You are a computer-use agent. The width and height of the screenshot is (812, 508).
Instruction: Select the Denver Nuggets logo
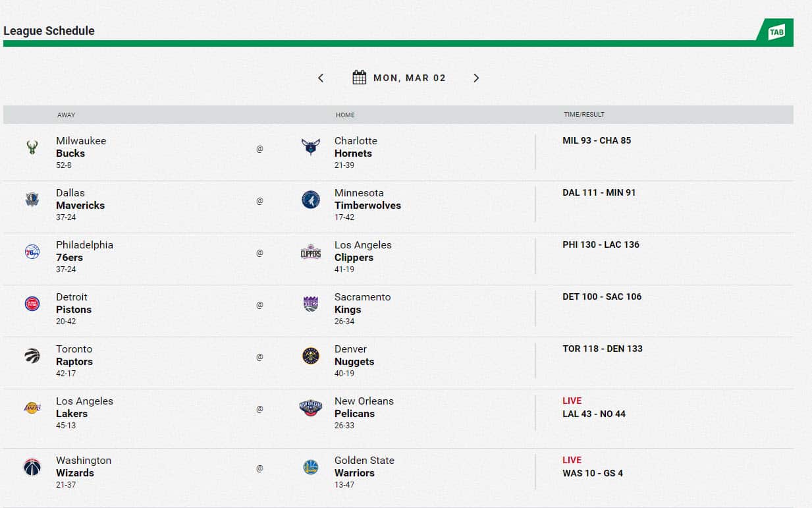point(311,356)
